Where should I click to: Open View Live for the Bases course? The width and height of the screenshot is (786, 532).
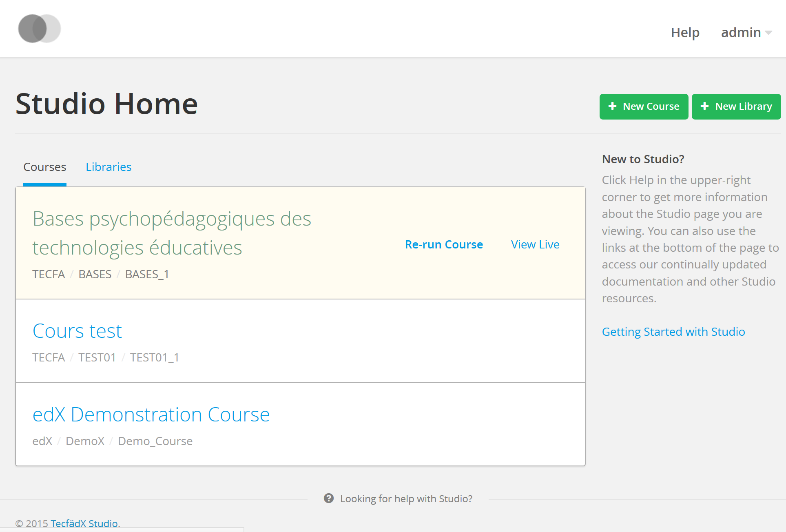coord(535,244)
